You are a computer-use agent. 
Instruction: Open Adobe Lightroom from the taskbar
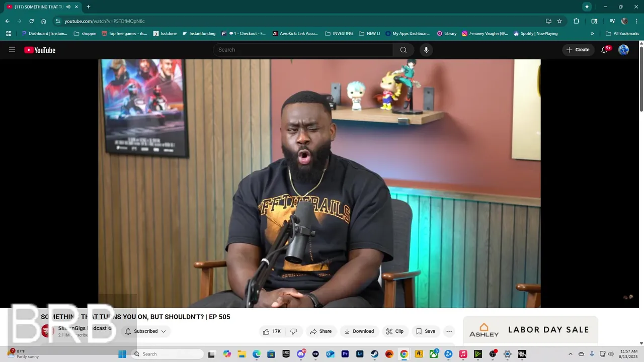[x=360, y=354]
